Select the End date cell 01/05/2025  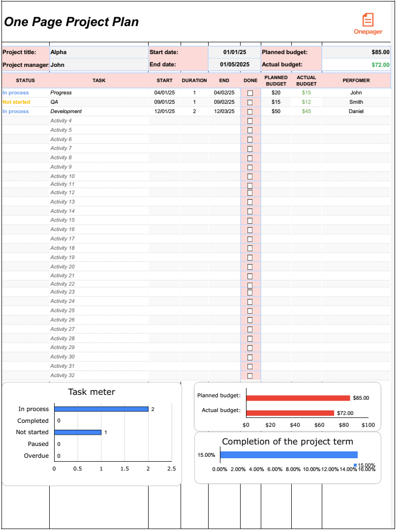[234, 64]
